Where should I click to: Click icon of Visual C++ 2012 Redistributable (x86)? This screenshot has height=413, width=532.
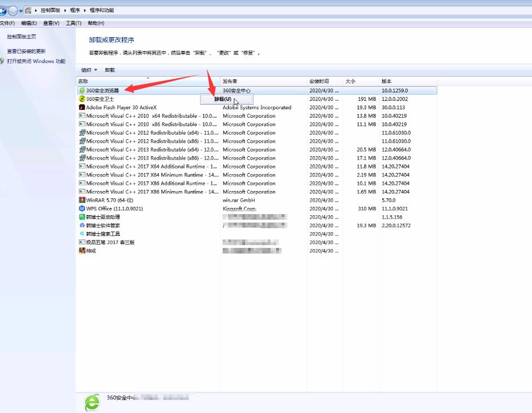click(82, 141)
